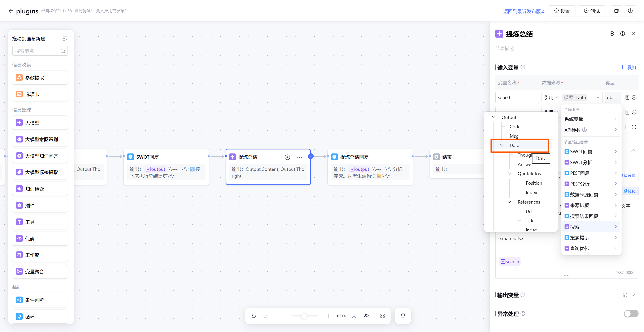Collapse the Data tree node
644x332 pixels.
point(501,145)
